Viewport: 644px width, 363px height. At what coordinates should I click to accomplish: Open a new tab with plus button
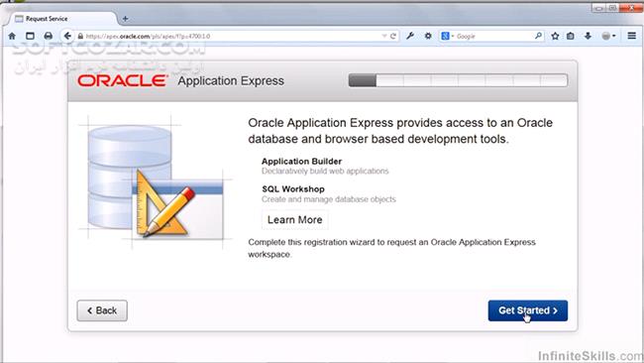[125, 19]
